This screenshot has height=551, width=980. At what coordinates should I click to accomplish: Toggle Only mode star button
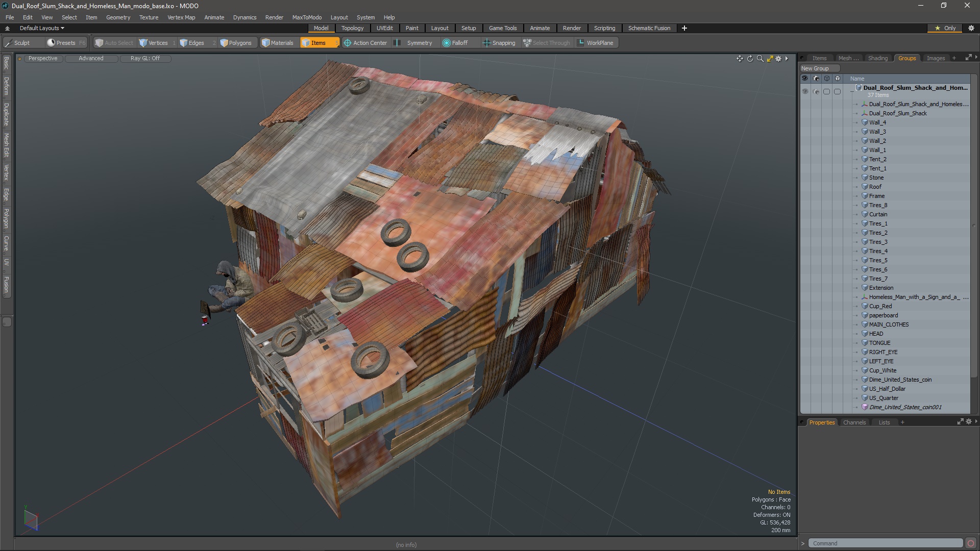coord(945,28)
